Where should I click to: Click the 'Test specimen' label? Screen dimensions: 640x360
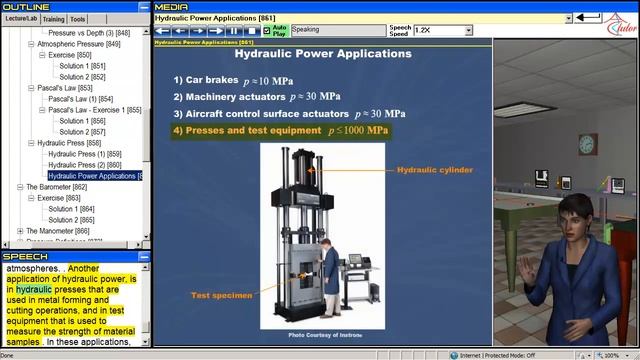(222, 295)
